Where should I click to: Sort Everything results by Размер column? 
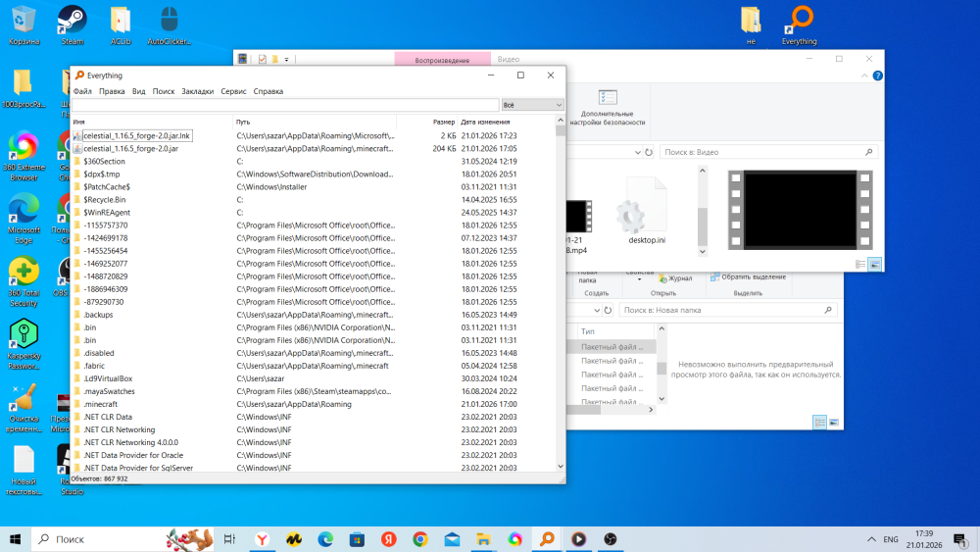click(x=427, y=122)
